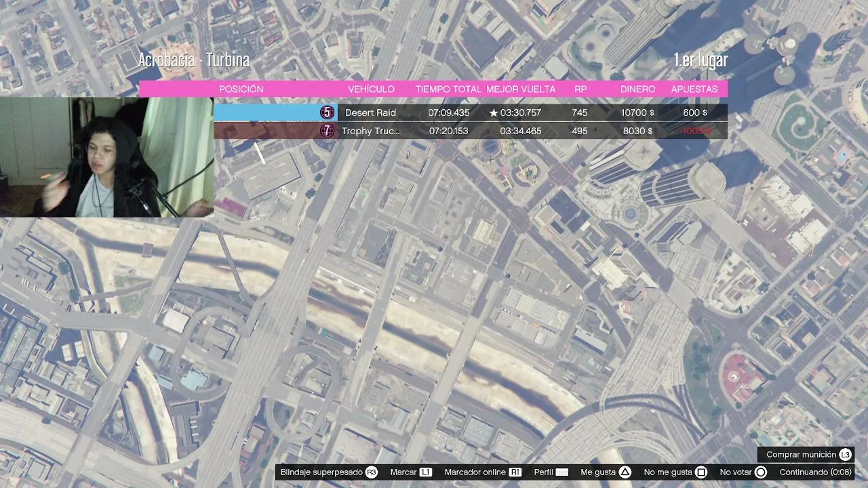
Task: Vote No me gusta for this race
Action: click(x=668, y=472)
